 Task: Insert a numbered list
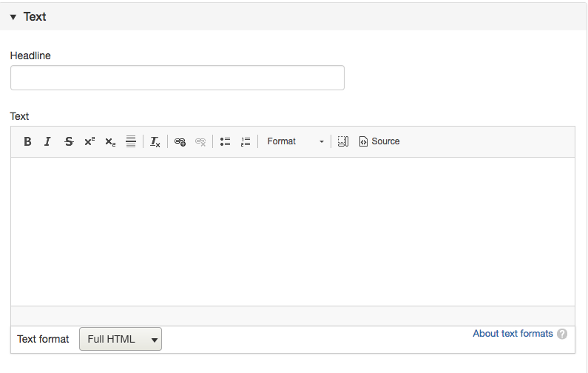(246, 141)
